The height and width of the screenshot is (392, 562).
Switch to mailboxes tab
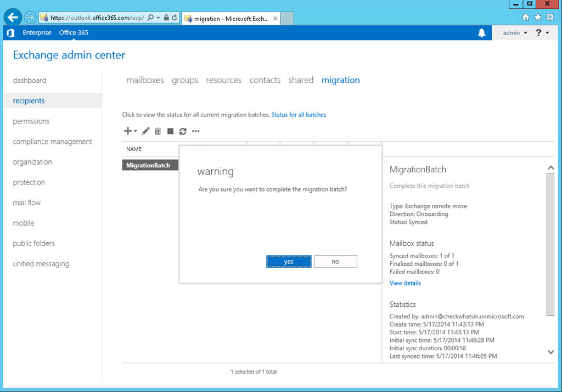click(145, 80)
